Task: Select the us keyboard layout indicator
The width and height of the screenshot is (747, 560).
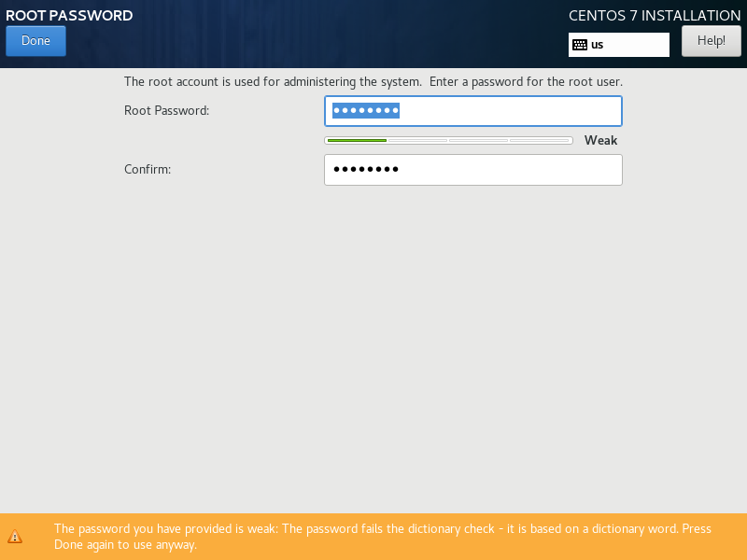Action: pyautogui.click(x=619, y=45)
